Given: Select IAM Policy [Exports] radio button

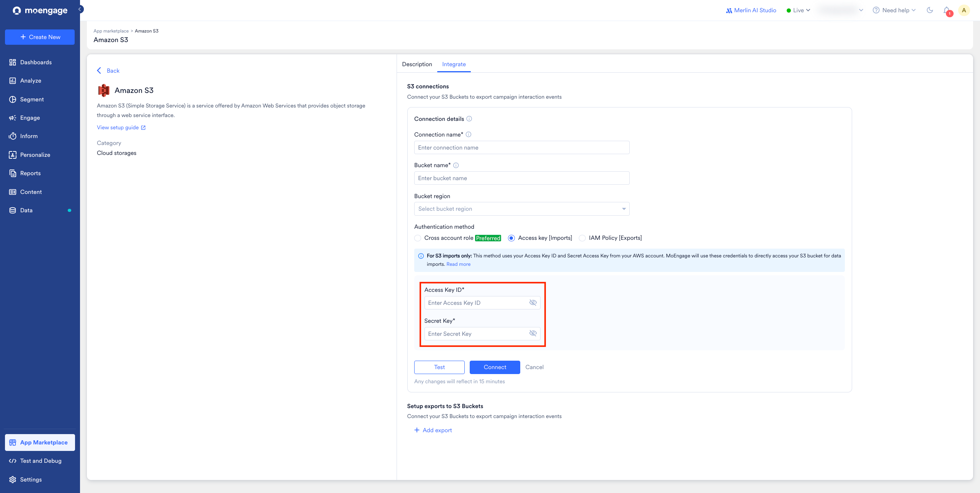Looking at the screenshot, I should pyautogui.click(x=582, y=238).
